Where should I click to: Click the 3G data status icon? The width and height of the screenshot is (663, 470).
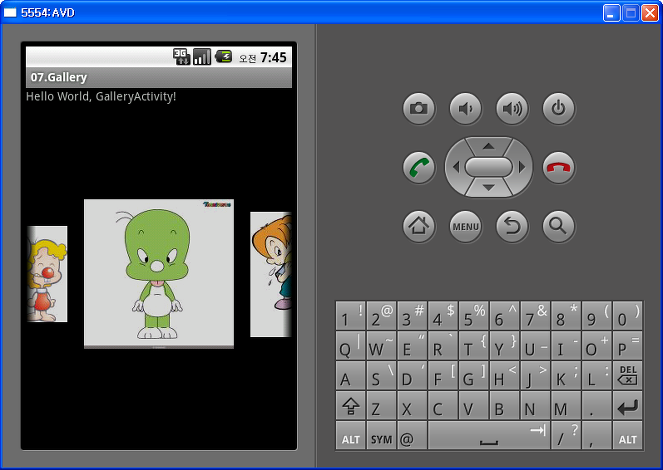[181, 57]
